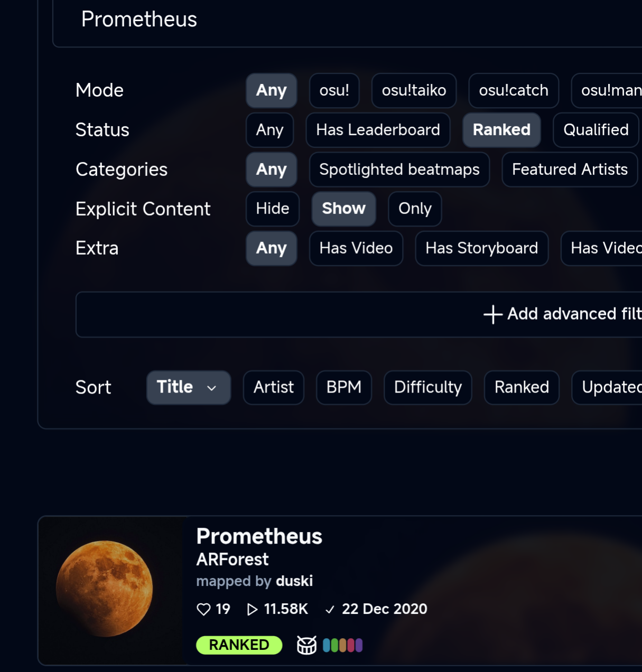642x672 pixels.
Task: Select the osu!taiko mode filter
Action: click(414, 90)
